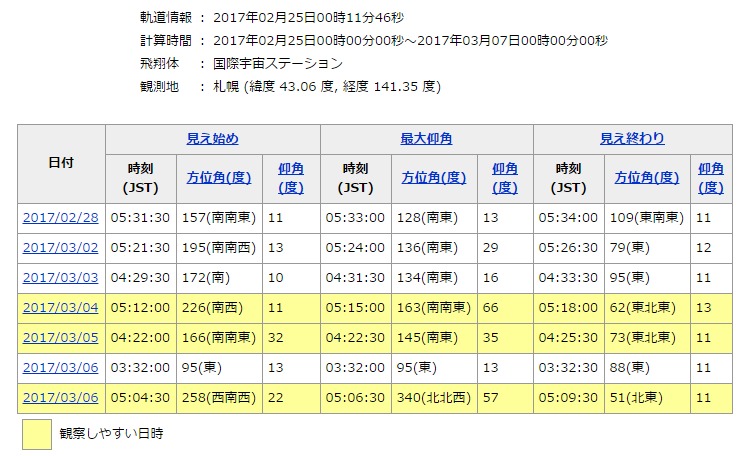Click 方位角(度) link under 最大仰角
742x456 pixels.
pos(434,177)
